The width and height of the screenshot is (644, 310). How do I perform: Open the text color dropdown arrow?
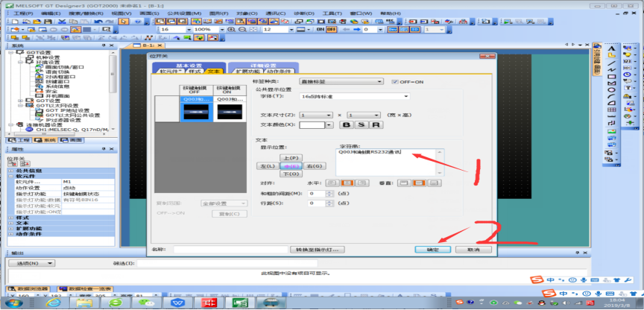(x=329, y=125)
